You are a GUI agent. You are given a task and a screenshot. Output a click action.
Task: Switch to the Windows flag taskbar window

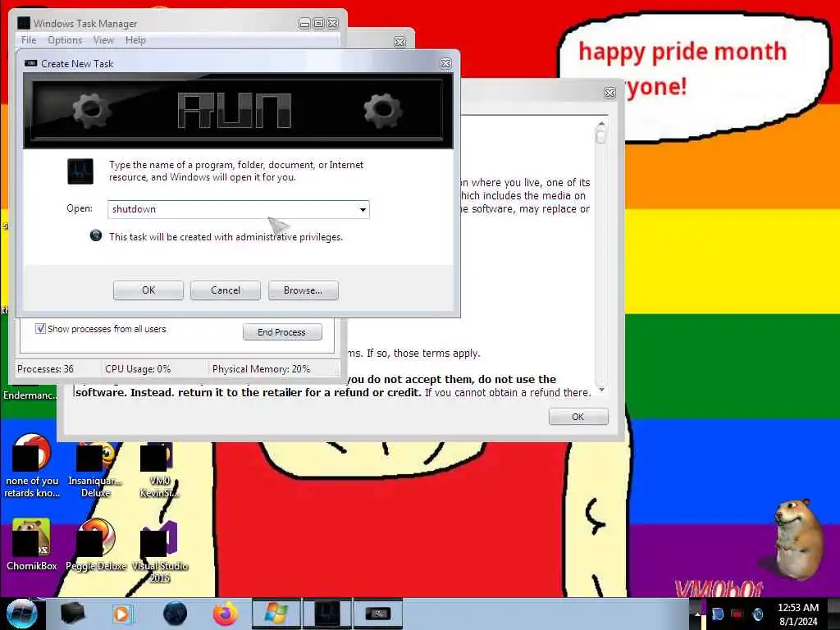coord(276,614)
